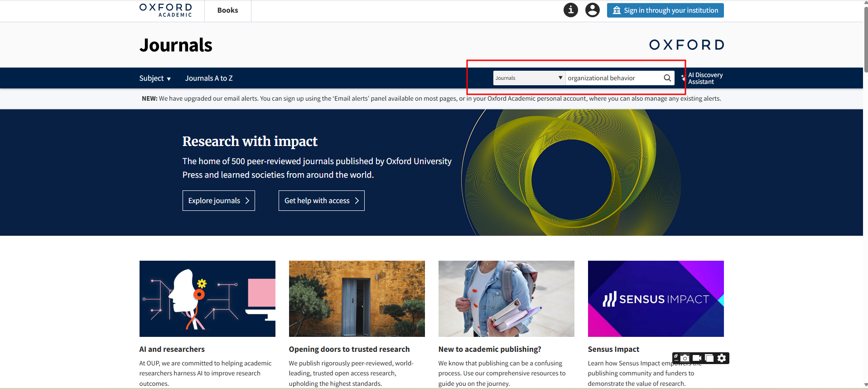This screenshot has height=389, width=868.
Task: Open the AI Discovery Assistant
Action: [x=704, y=78]
